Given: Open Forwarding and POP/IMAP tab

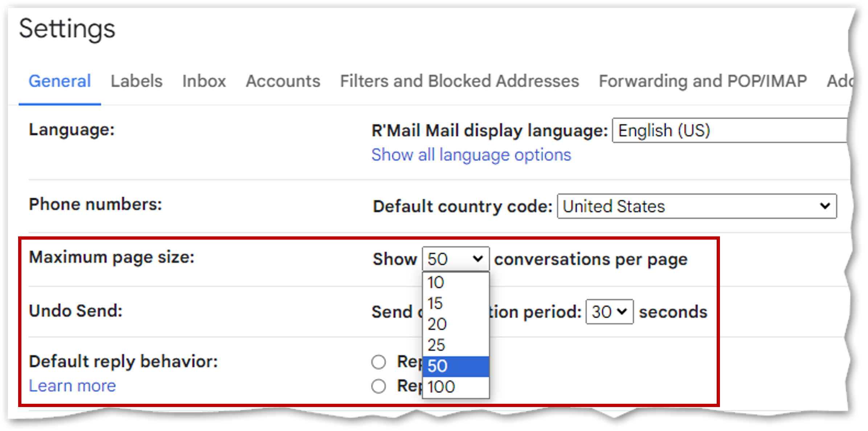Looking at the screenshot, I should pos(703,81).
